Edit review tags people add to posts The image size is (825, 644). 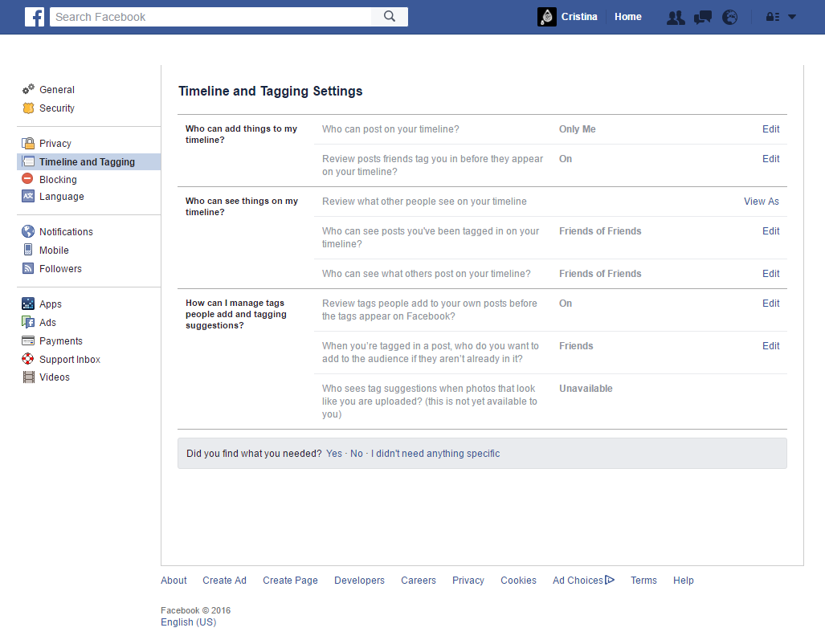pyautogui.click(x=771, y=303)
